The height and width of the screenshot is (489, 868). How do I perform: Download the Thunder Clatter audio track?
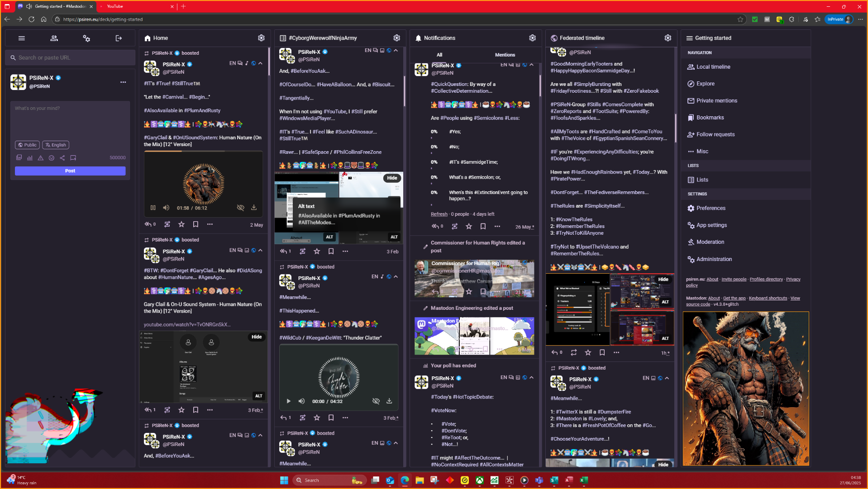tap(389, 401)
